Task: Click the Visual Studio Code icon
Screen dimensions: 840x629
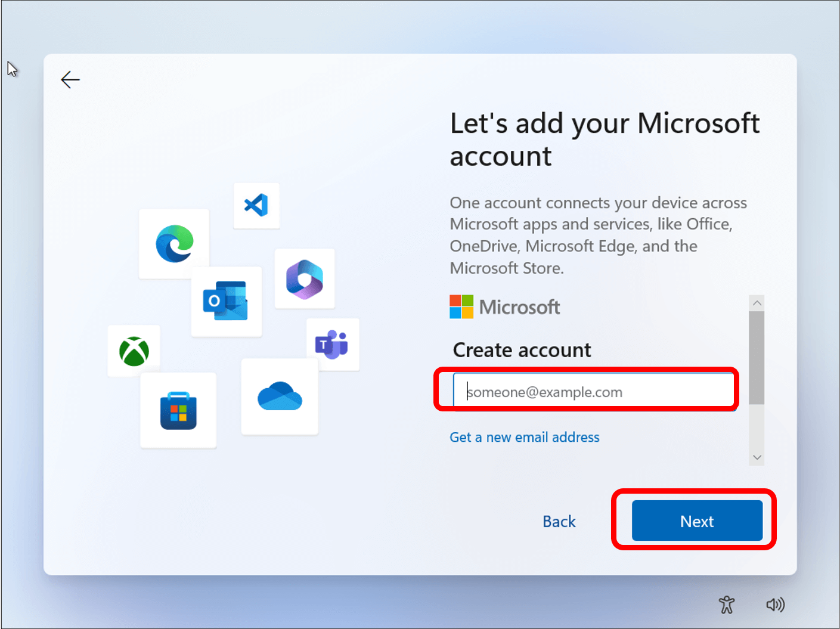Action: click(x=256, y=206)
